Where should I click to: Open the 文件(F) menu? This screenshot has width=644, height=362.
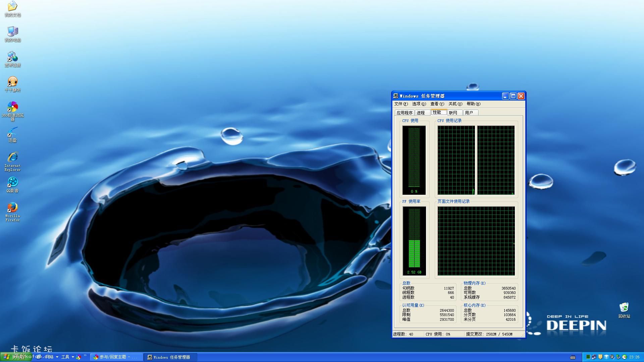(x=401, y=104)
